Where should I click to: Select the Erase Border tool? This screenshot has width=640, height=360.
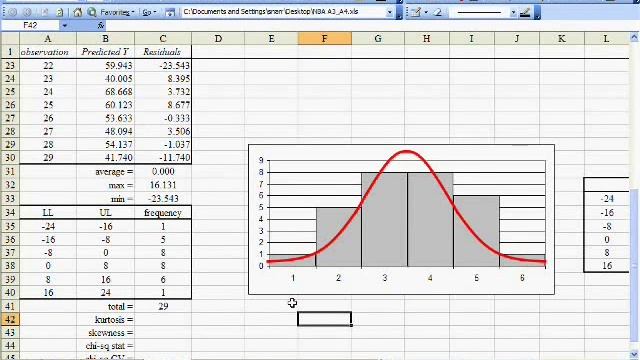[x=438, y=12]
